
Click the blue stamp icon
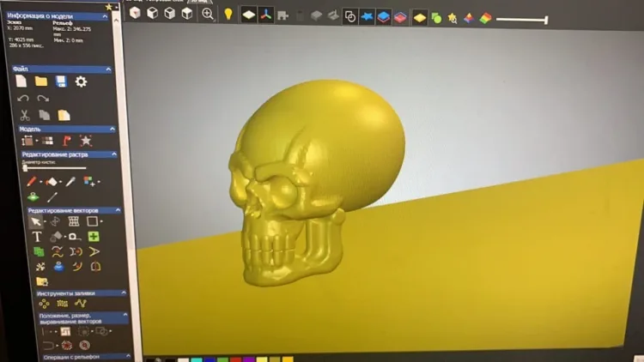[58, 267]
